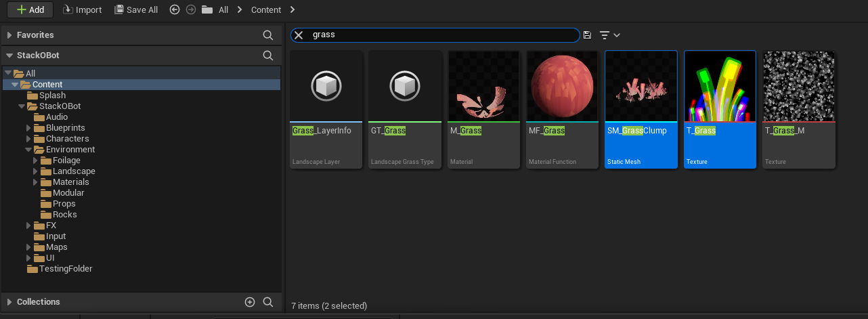
Task: Select the Splash folder
Action: tap(52, 95)
